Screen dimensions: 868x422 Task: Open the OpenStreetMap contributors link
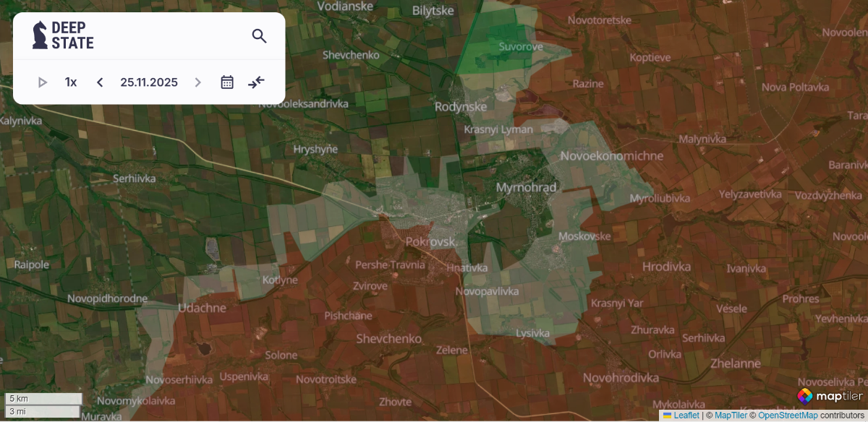(x=788, y=415)
